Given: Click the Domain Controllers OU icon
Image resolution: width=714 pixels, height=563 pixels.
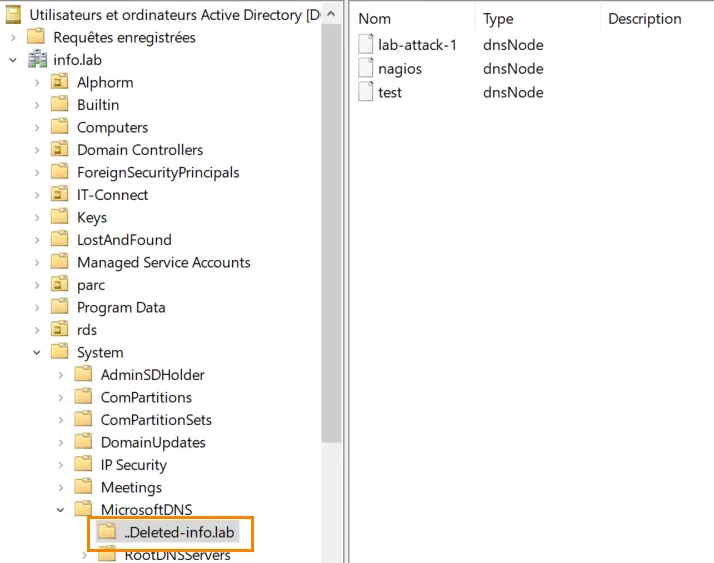Looking at the screenshot, I should pyautogui.click(x=61, y=150).
